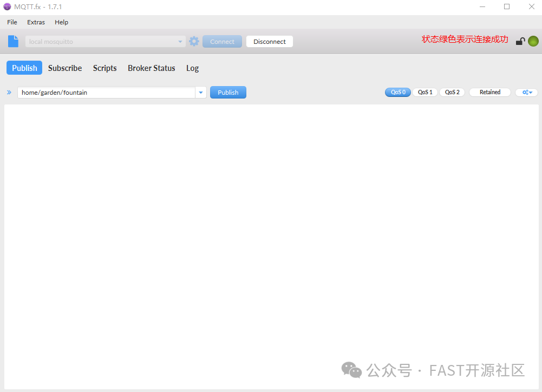The height and width of the screenshot is (392, 542).
Task: Select QoS 0 highlighted pill control
Action: coord(397,92)
